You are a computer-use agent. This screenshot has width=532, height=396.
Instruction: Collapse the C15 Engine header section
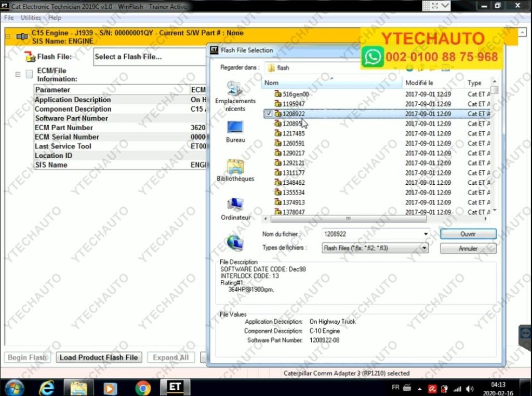[x=7, y=37]
